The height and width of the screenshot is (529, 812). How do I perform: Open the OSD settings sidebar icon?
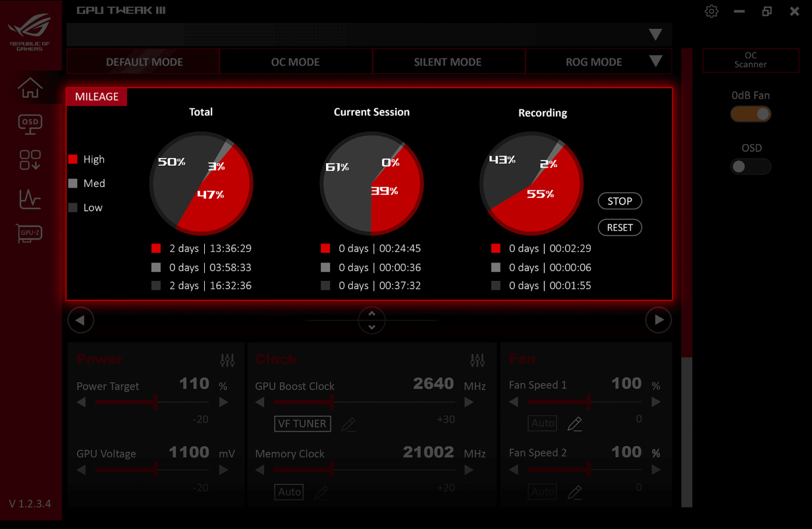[30, 124]
